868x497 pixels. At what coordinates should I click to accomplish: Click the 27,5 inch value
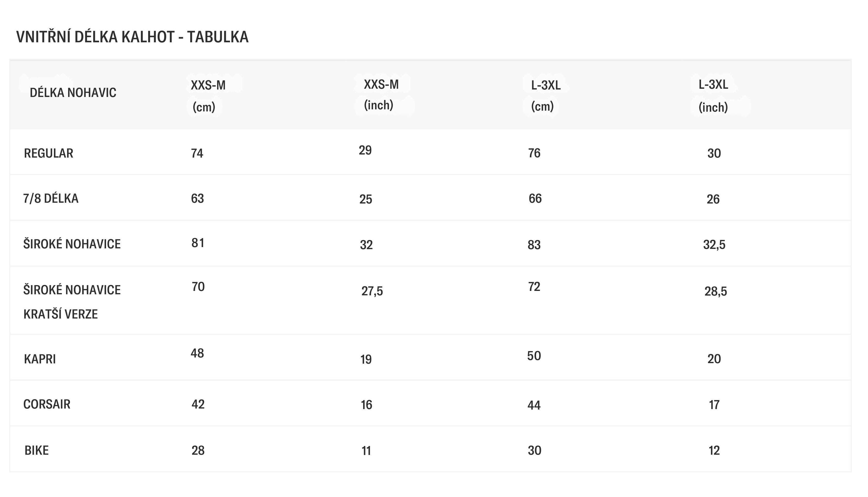[x=372, y=291]
